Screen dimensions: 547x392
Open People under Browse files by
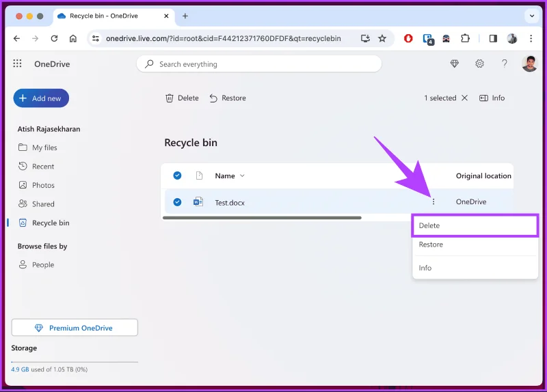[x=36, y=264]
